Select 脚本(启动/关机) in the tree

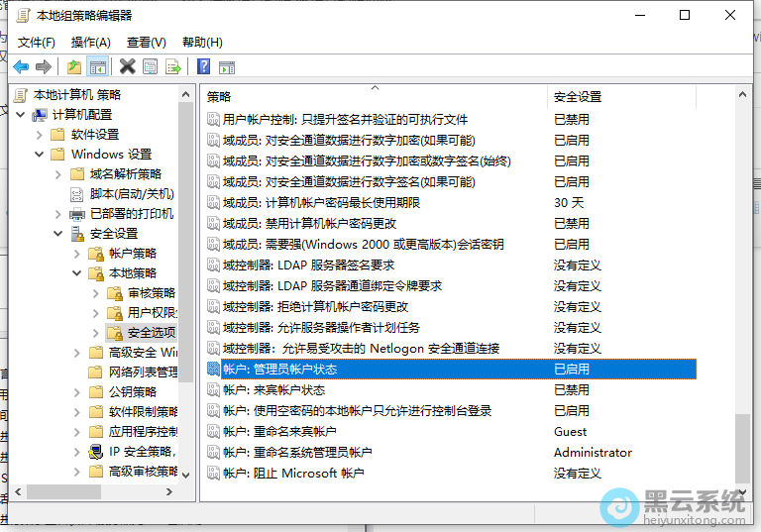click(x=131, y=194)
